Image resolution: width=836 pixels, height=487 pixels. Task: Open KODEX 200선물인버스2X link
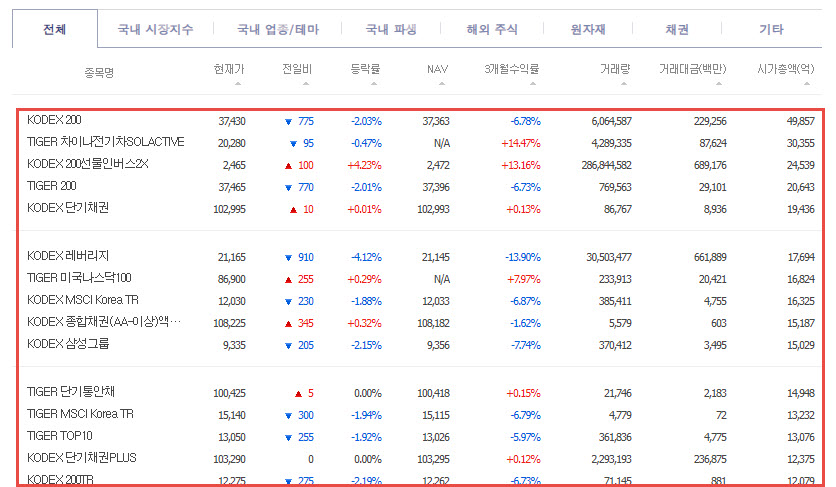pyautogui.click(x=87, y=164)
